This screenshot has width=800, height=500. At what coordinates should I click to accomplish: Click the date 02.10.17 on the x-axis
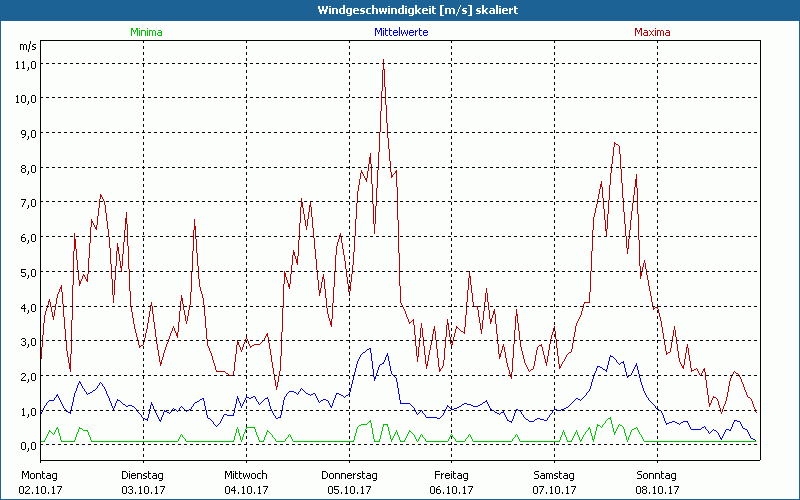tap(40, 490)
